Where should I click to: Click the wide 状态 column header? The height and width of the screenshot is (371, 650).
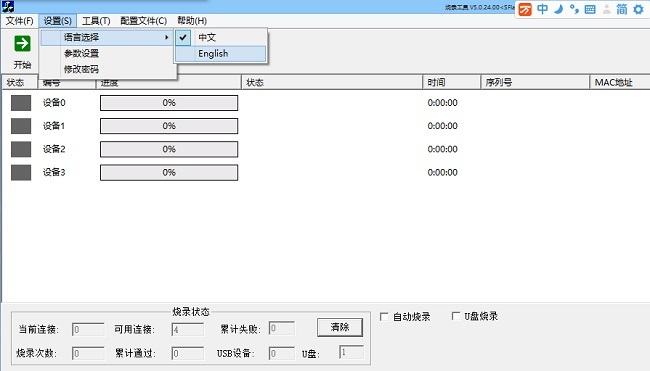click(332, 82)
